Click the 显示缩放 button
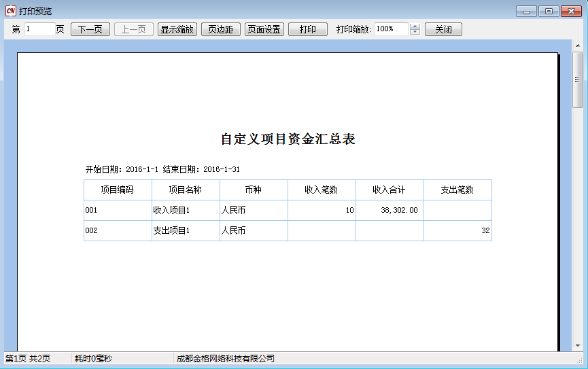Viewport: 588px width, 369px height. tap(177, 29)
